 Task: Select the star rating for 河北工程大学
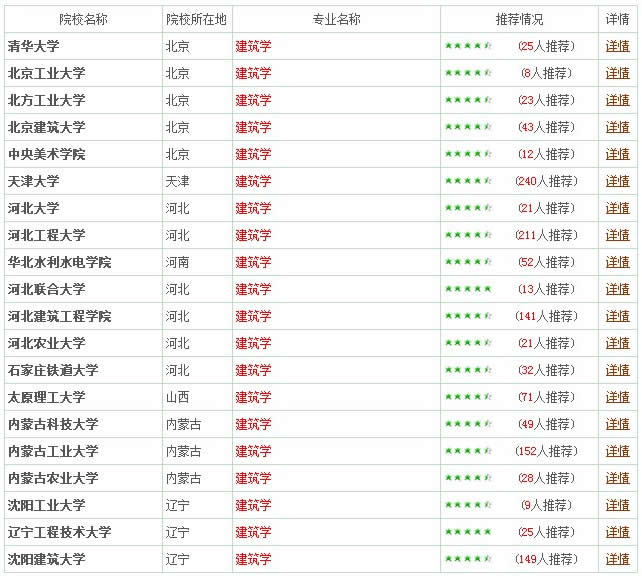[468, 235]
